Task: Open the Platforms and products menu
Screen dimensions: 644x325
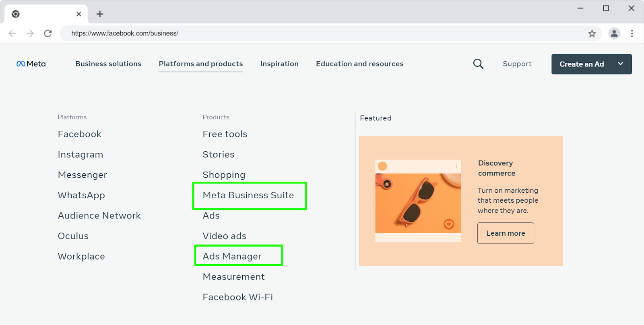Action: [x=201, y=64]
